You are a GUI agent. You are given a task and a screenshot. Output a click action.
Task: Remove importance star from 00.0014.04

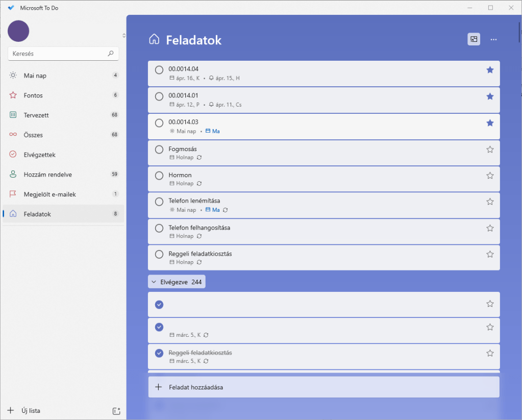click(x=490, y=70)
